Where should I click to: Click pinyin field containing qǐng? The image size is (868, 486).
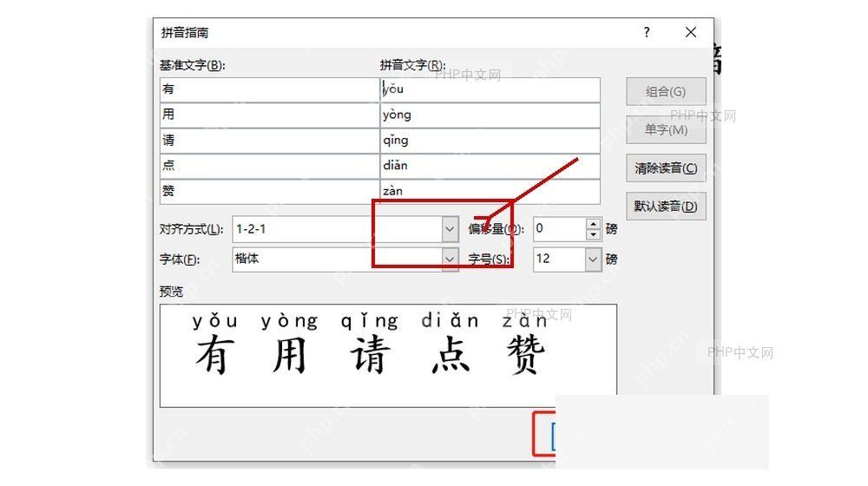490,140
